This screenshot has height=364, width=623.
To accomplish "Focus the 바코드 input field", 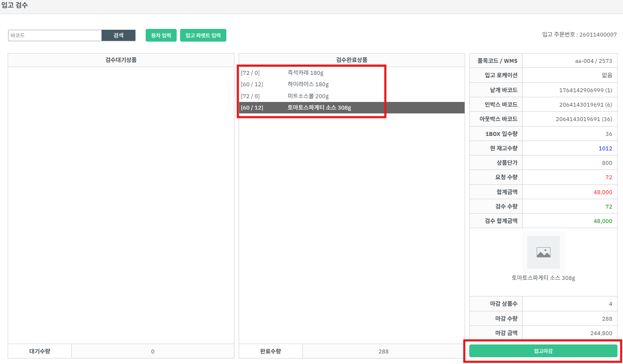I will (55, 35).
